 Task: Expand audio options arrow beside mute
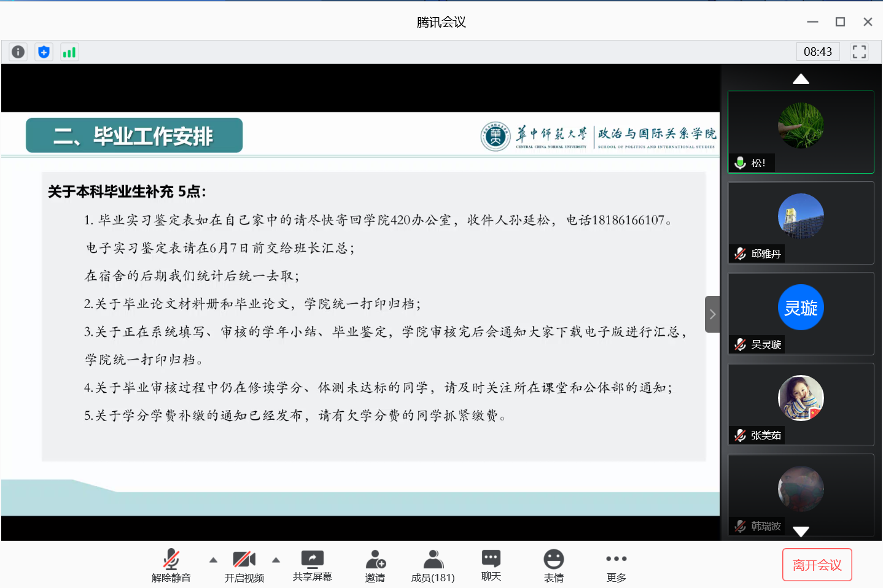tap(213, 560)
